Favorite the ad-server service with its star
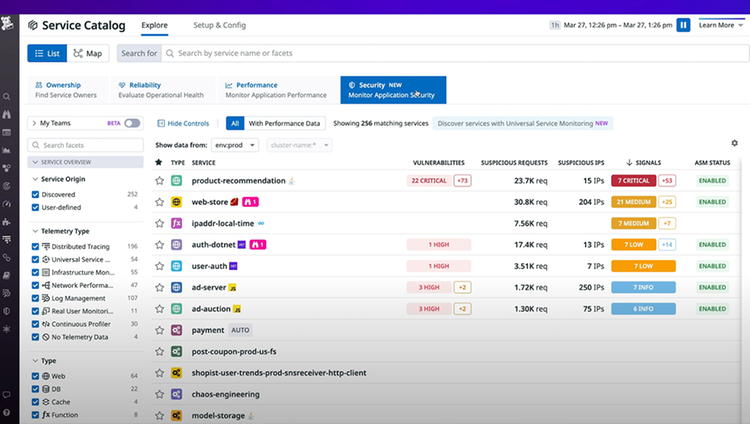The width and height of the screenshot is (750, 424). coord(159,288)
